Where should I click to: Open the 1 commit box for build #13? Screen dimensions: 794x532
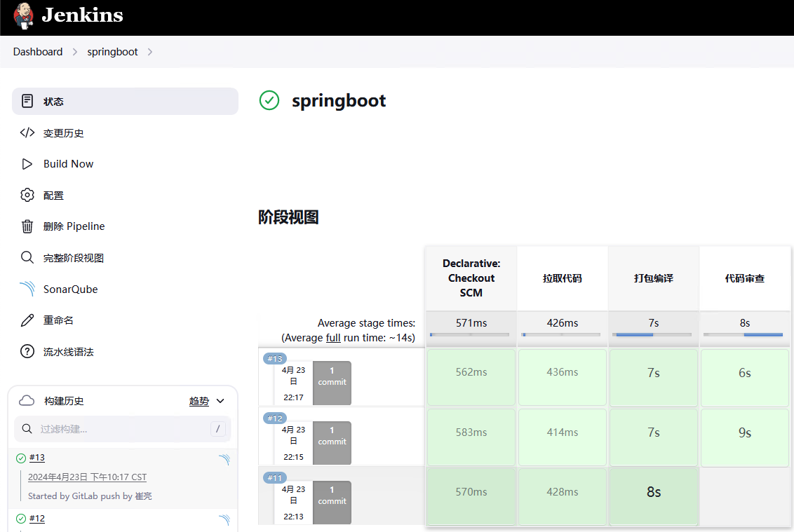click(332, 383)
